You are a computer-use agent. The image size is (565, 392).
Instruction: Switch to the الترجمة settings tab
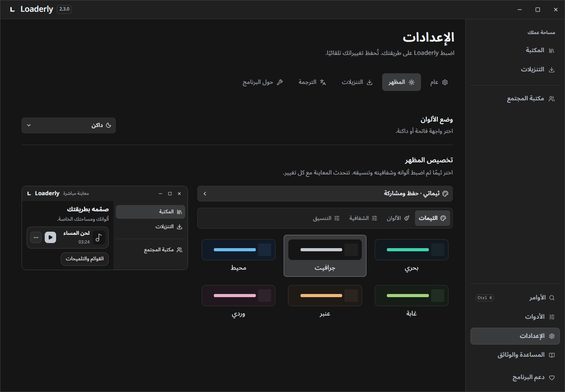pyautogui.click(x=312, y=82)
